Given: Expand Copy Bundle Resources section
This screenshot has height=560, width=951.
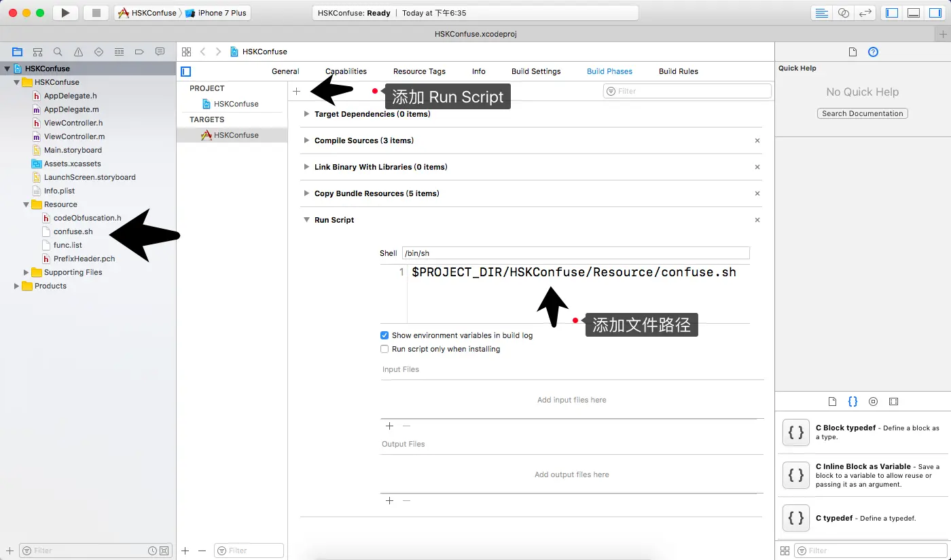Looking at the screenshot, I should click(x=306, y=193).
